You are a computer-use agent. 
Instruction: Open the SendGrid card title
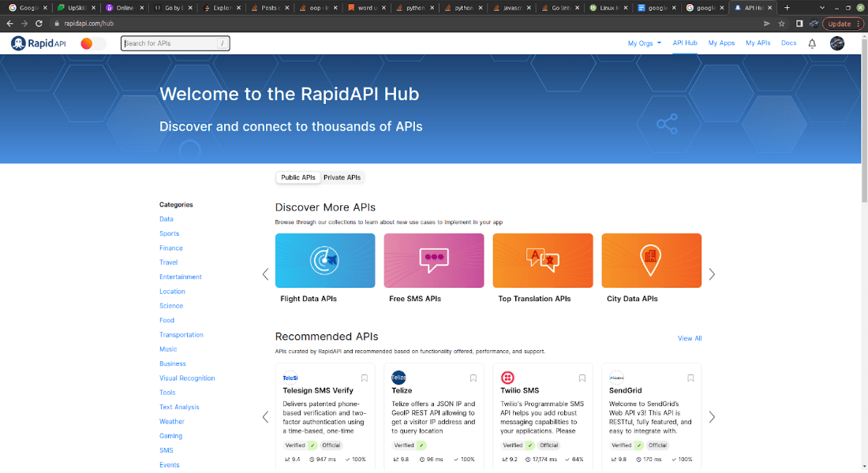tap(626, 390)
